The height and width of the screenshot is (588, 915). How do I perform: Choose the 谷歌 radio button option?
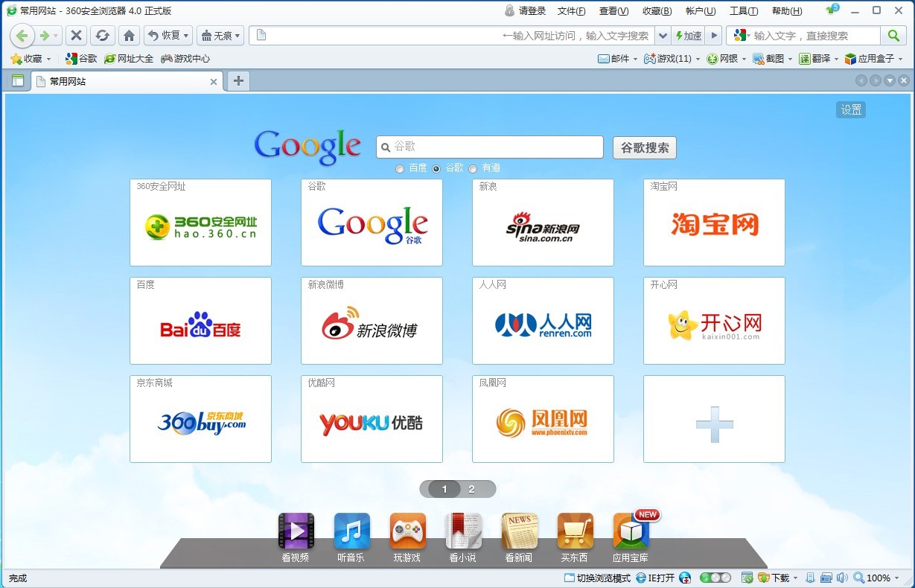436,169
